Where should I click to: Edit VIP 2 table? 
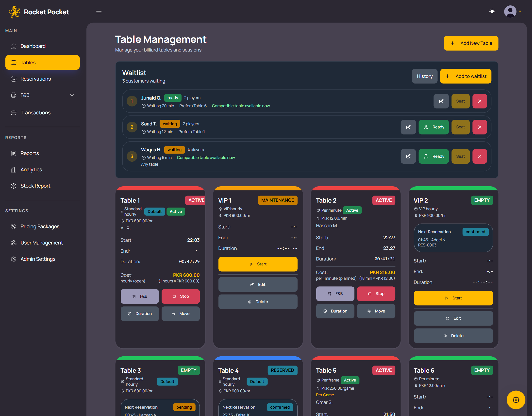(453, 318)
